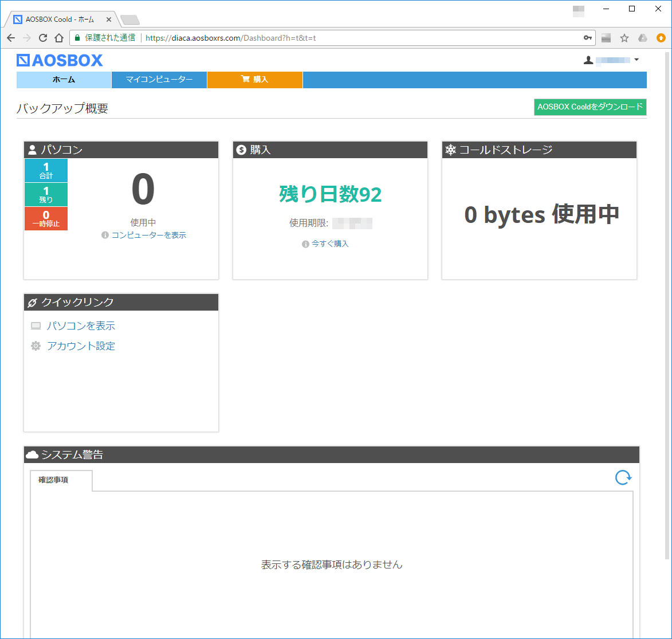This screenshot has width=672, height=639.
Task: Click the 一時停止 count tile
Action: pyautogui.click(x=46, y=218)
